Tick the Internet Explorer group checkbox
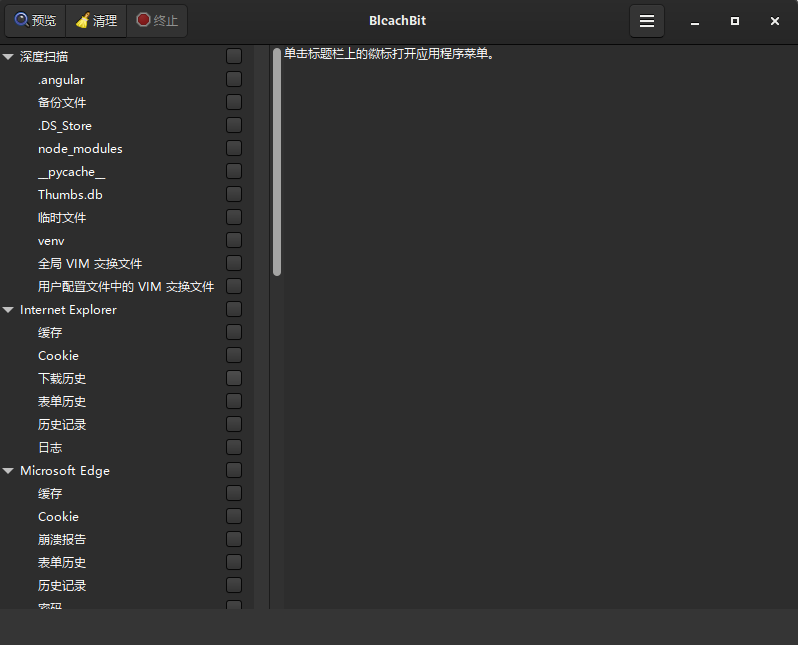The height and width of the screenshot is (645, 798). 234,310
